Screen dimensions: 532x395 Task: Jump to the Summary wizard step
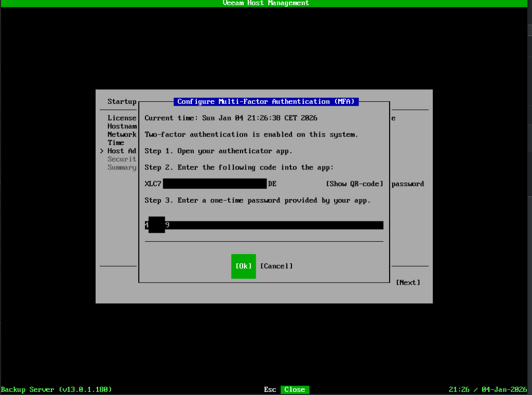coord(122,168)
